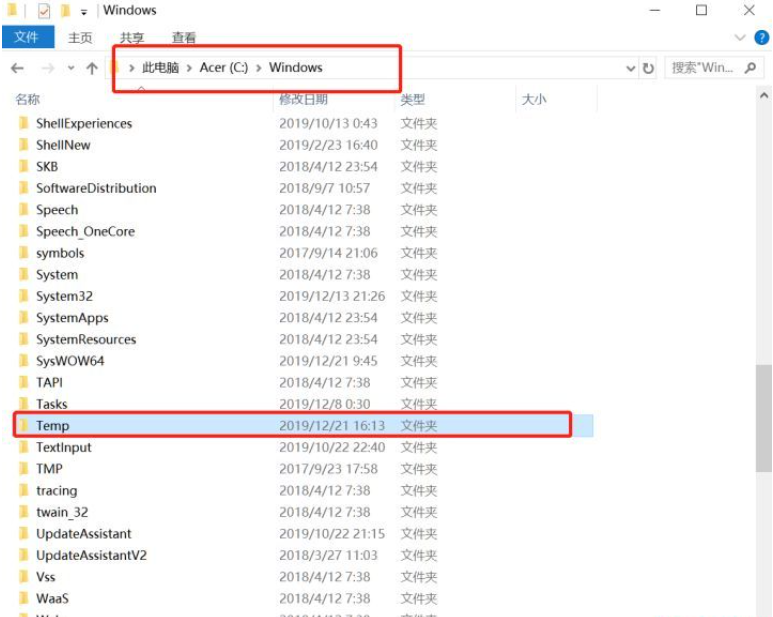Open the 文件 menu

tap(27, 37)
